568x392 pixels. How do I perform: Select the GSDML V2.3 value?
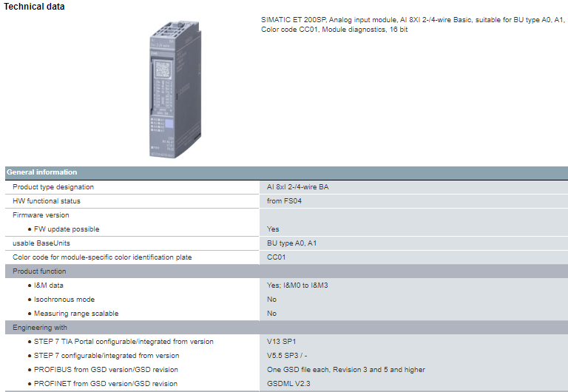289,384
